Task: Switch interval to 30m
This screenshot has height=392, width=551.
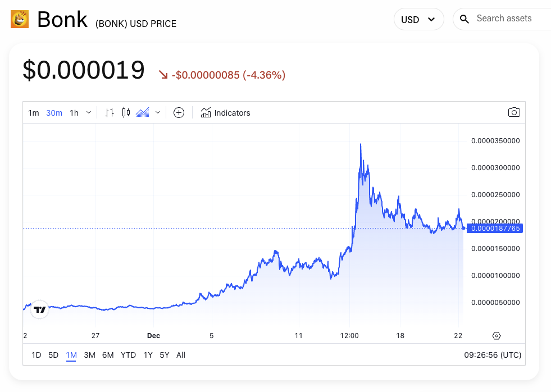Action: tap(54, 112)
